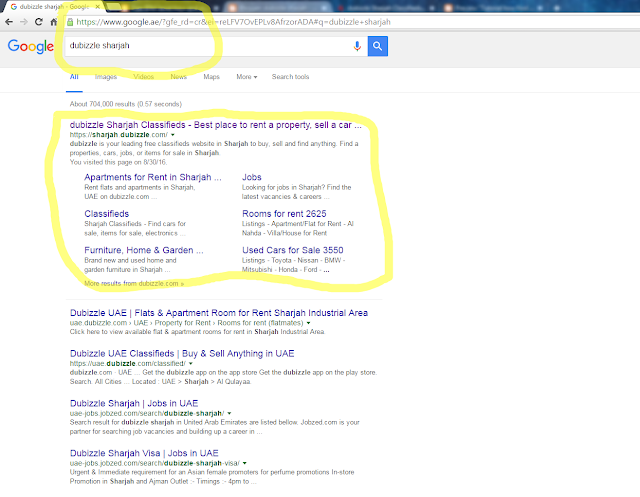Open Apartments for Rent in Sharjah sitelink
This screenshot has width=640, height=497.
[x=153, y=177]
